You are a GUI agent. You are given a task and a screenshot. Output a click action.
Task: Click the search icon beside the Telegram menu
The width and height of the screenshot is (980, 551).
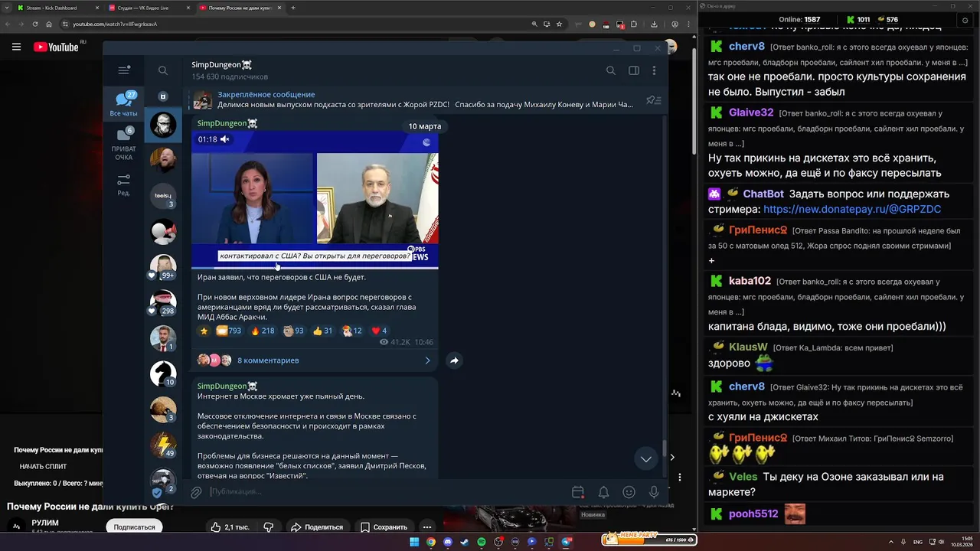[163, 70]
